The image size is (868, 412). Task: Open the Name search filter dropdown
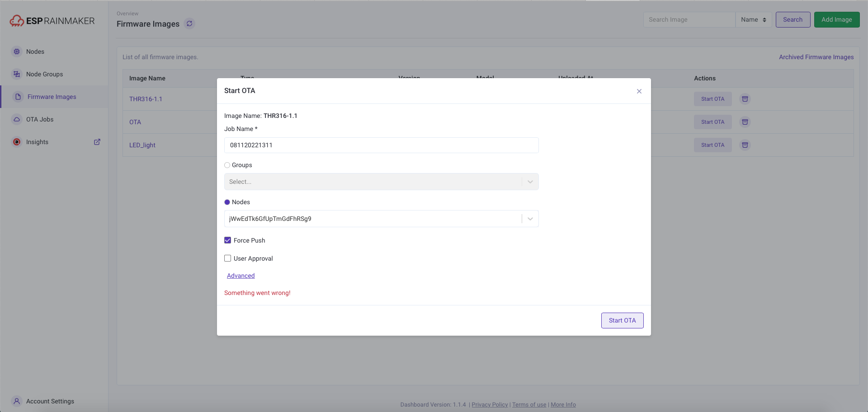754,20
